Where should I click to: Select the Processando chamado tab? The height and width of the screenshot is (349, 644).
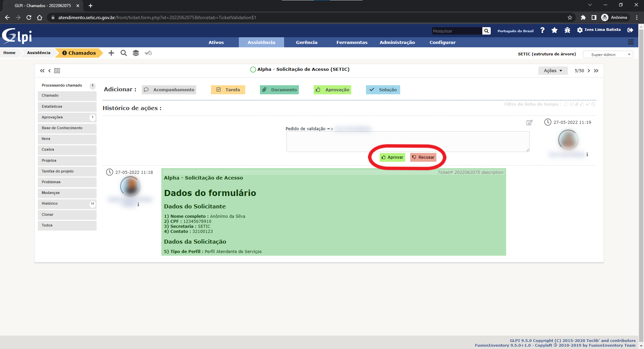pos(67,86)
